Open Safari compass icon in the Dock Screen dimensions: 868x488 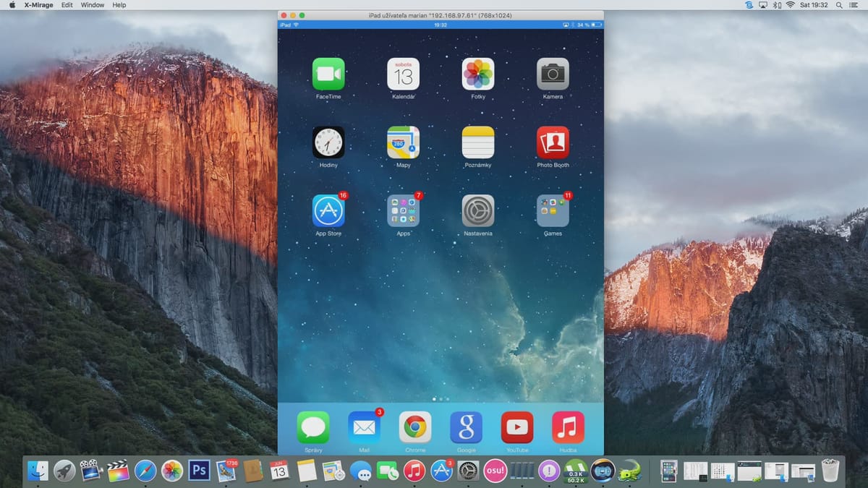pyautogui.click(x=145, y=471)
